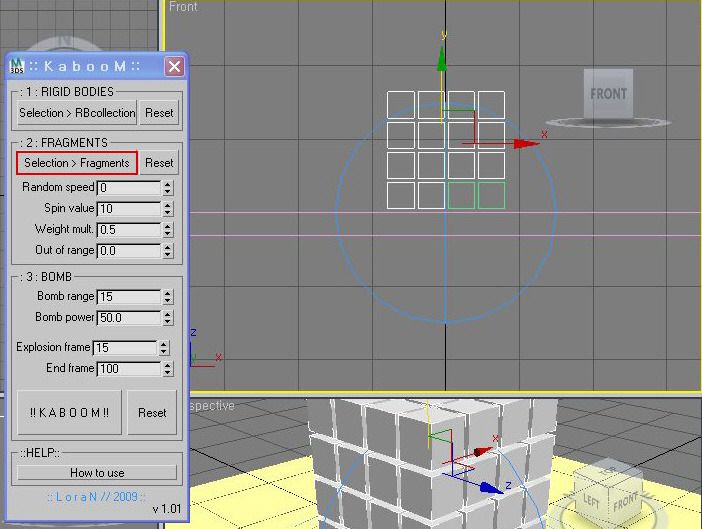Reset the Rigid Bodies section
The height and width of the screenshot is (529, 702).
pos(159,113)
